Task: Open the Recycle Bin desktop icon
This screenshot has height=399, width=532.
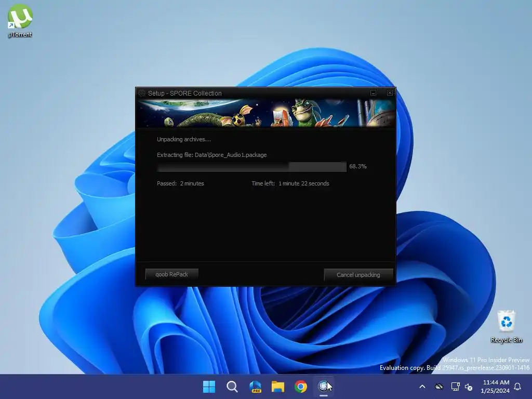Action: click(x=506, y=326)
